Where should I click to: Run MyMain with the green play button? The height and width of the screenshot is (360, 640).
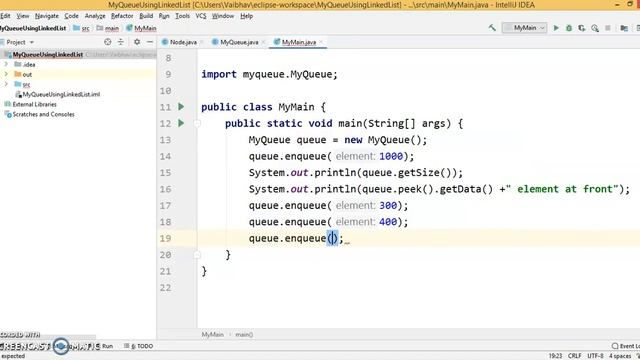[556, 28]
